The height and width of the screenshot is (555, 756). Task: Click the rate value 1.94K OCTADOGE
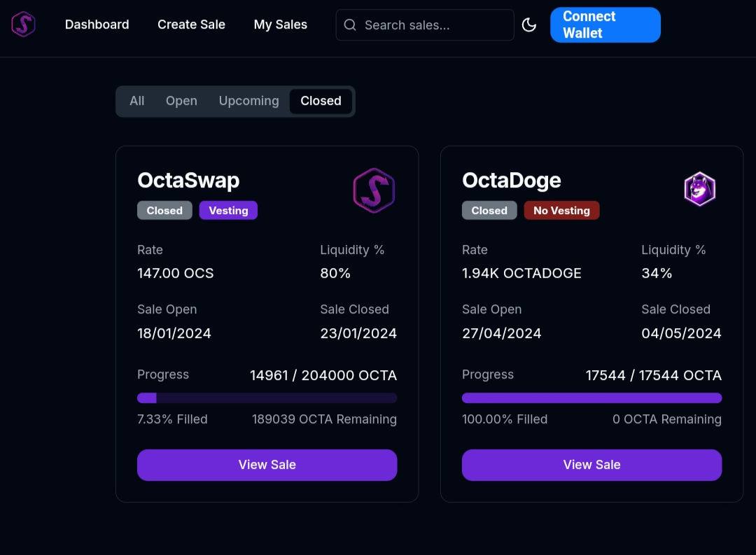tap(521, 274)
